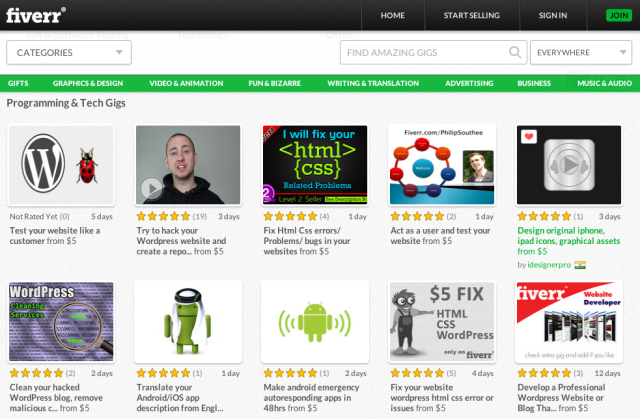Image resolution: width=640 pixels, height=419 pixels.
Task: Click the search magnifier icon
Action: click(515, 52)
